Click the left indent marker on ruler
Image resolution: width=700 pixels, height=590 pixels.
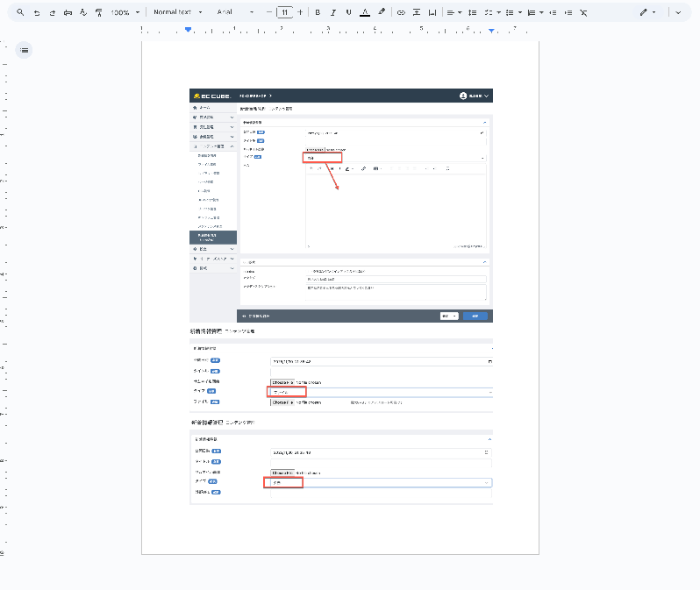[188, 30]
